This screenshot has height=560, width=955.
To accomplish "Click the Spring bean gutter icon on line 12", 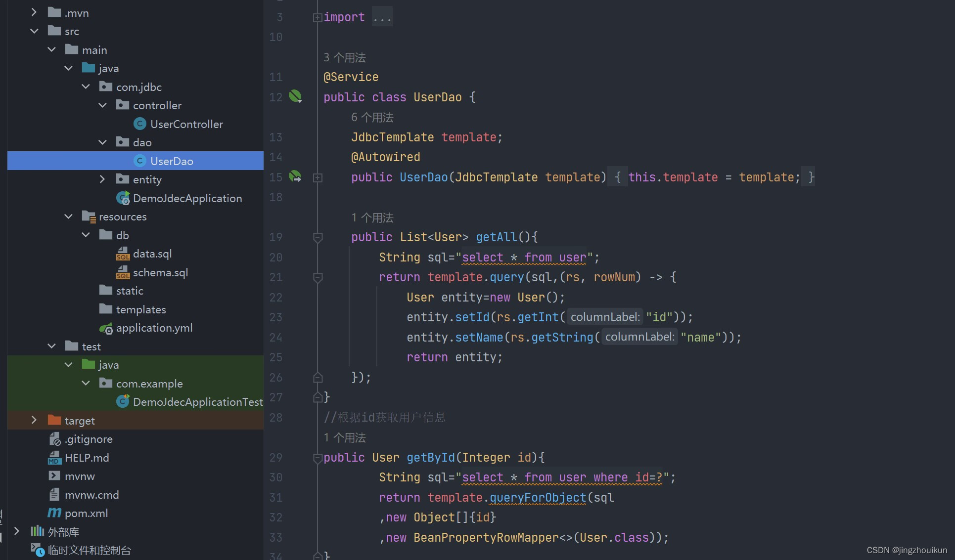I will [x=295, y=96].
